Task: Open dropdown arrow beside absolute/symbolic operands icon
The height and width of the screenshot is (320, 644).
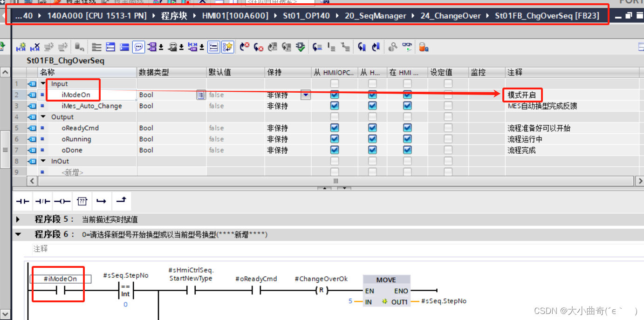Action: pyautogui.click(x=161, y=48)
